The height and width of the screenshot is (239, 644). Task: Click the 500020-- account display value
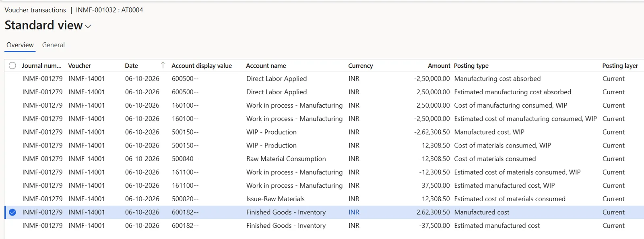coord(185,199)
